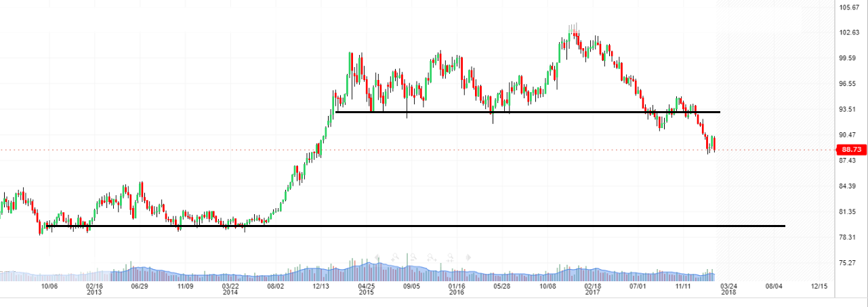The width and height of the screenshot is (868, 307).
Task: Click the 105.67 price axis label
Action: click(x=849, y=7)
